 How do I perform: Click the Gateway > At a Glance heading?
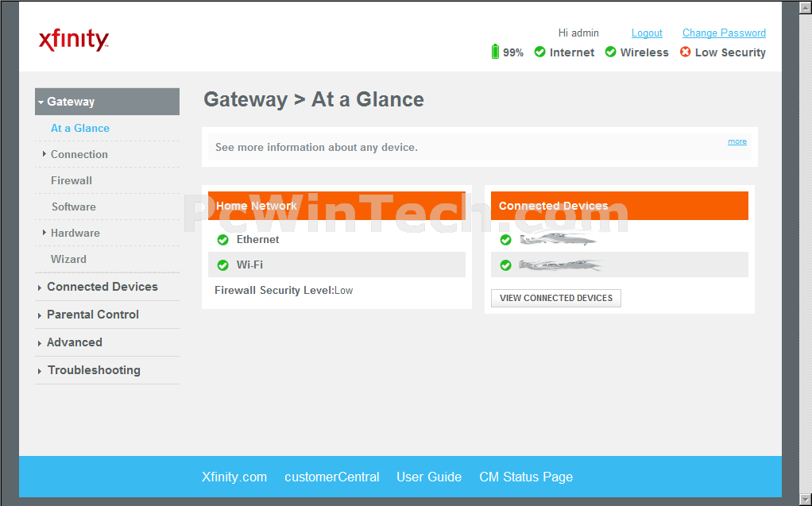coord(314,99)
